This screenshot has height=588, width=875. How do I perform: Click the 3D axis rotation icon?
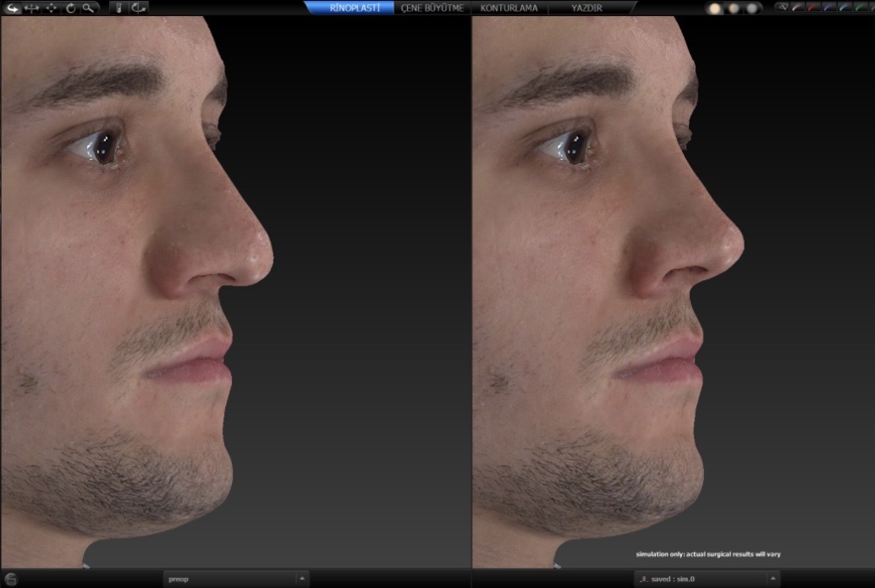click(138, 8)
